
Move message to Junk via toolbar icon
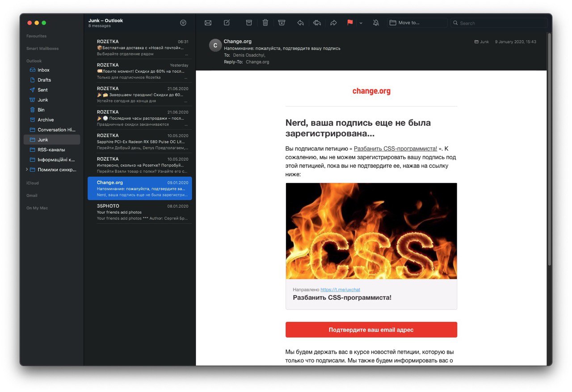[282, 23]
